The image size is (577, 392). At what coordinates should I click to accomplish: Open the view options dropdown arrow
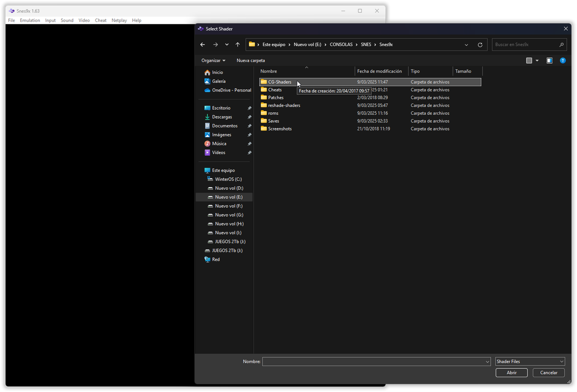(x=537, y=60)
